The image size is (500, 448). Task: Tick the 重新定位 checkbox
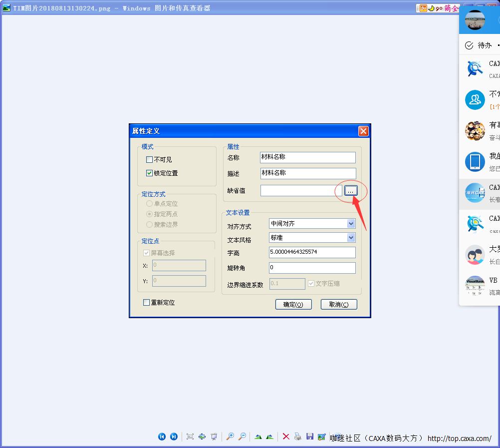(x=147, y=303)
